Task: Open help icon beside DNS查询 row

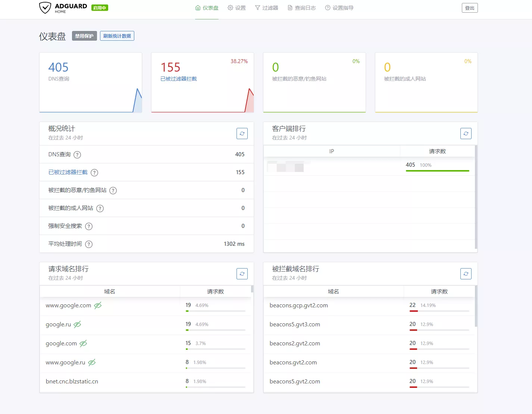Action: tap(77, 155)
